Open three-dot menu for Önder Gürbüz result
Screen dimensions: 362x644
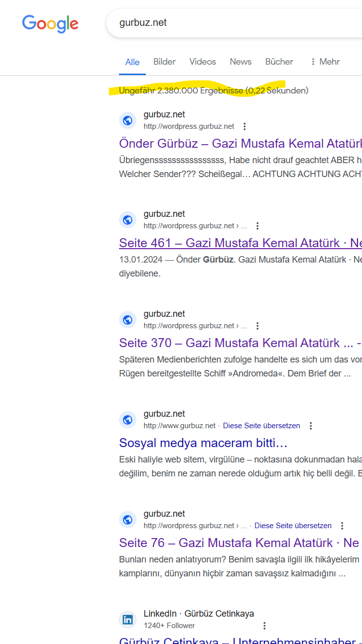[244, 126]
